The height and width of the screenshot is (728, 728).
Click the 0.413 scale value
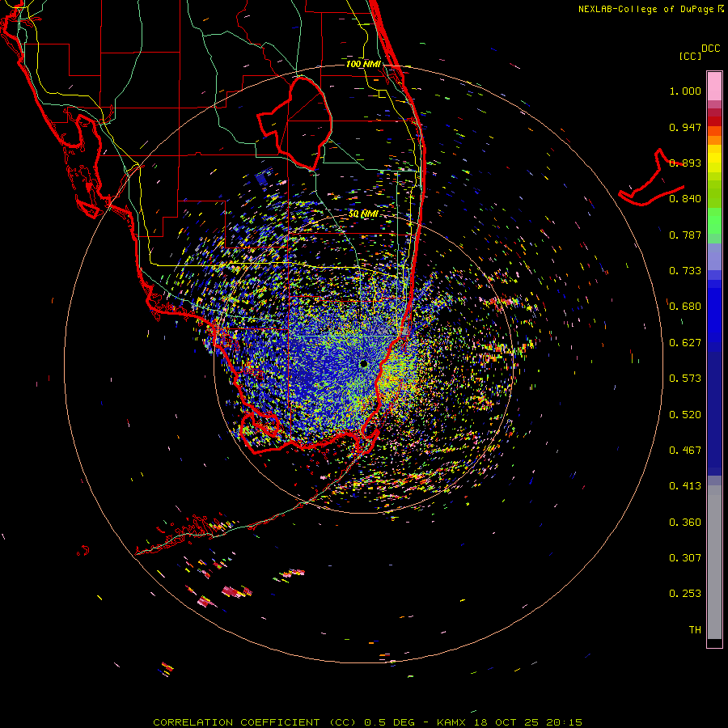point(685,486)
